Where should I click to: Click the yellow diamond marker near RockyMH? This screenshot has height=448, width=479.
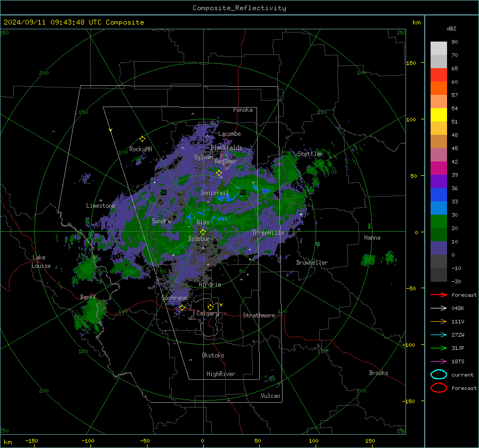[x=142, y=139]
